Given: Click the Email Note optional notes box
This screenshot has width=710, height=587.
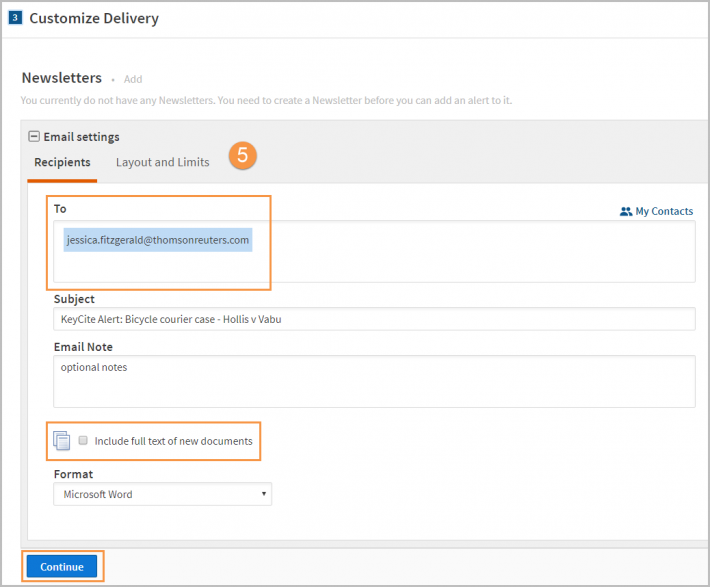Looking at the screenshot, I should [x=374, y=381].
